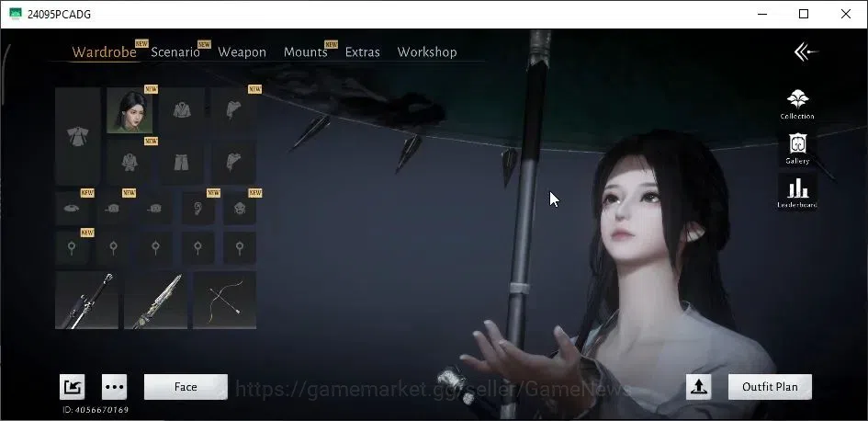Select the ornate blade weapon thumbnail
868x421 pixels.
pyautogui.click(x=155, y=301)
